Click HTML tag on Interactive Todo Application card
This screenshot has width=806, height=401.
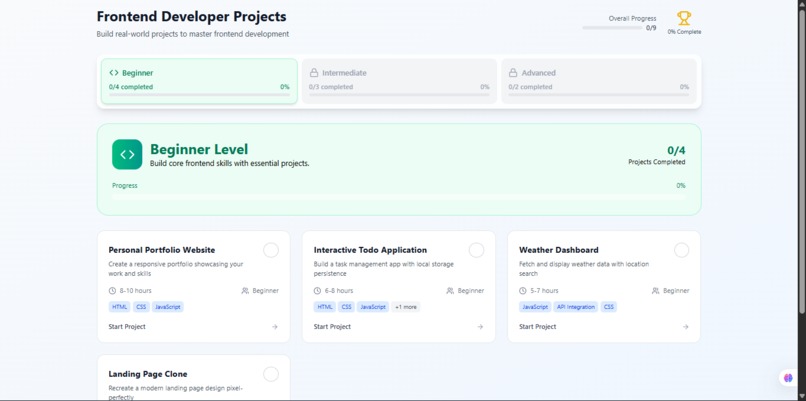[325, 307]
